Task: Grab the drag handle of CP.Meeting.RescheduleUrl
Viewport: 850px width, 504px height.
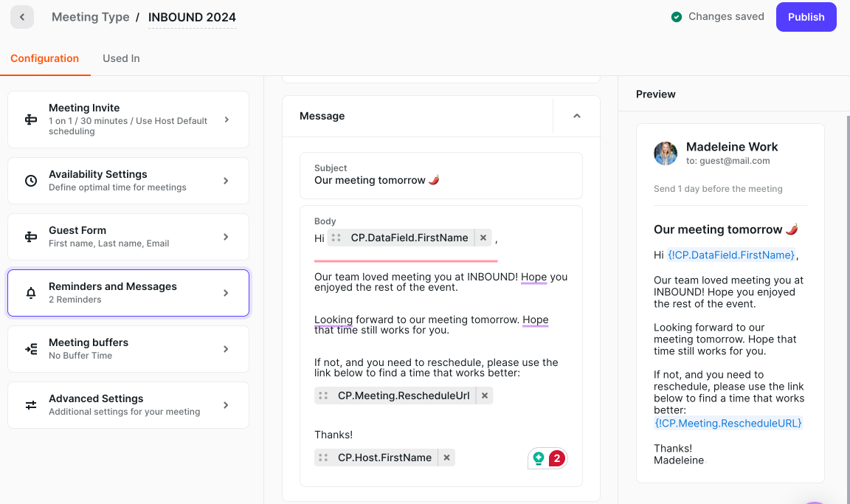Action: pos(323,396)
